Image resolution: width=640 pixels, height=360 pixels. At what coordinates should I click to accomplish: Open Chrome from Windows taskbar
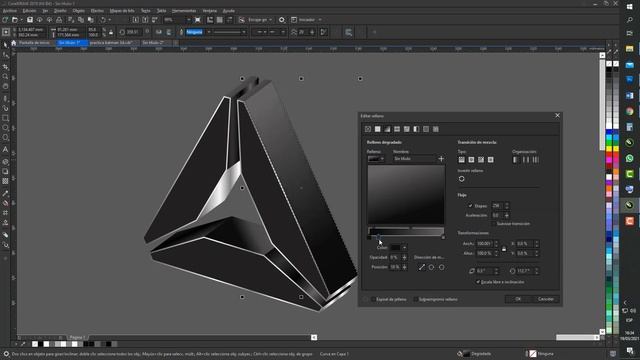[x=629, y=111]
